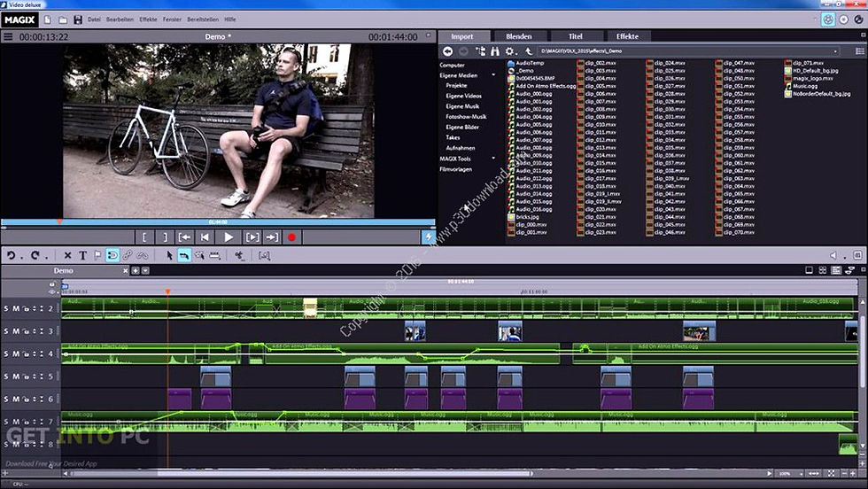Switch to the Blenden tab

(x=519, y=36)
